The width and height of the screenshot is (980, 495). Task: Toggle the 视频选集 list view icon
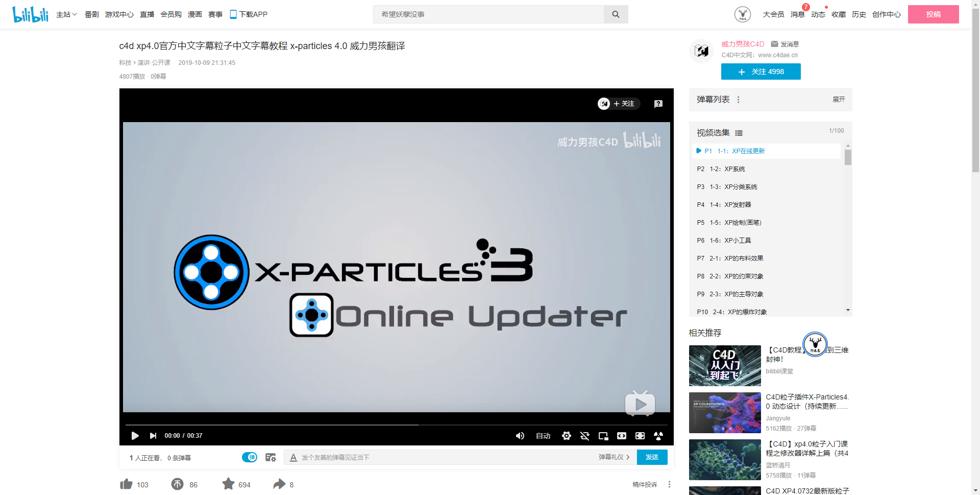click(x=739, y=133)
